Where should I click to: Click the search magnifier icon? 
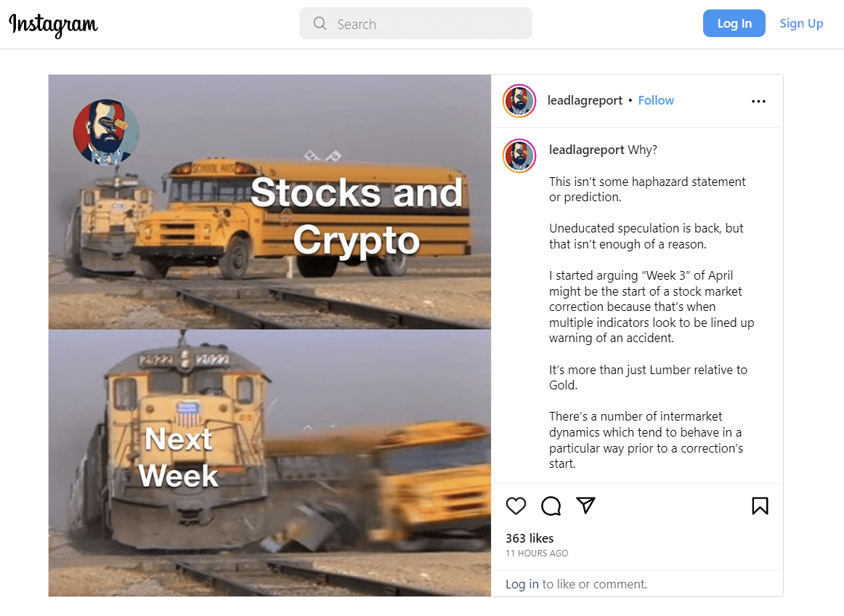[x=320, y=23]
